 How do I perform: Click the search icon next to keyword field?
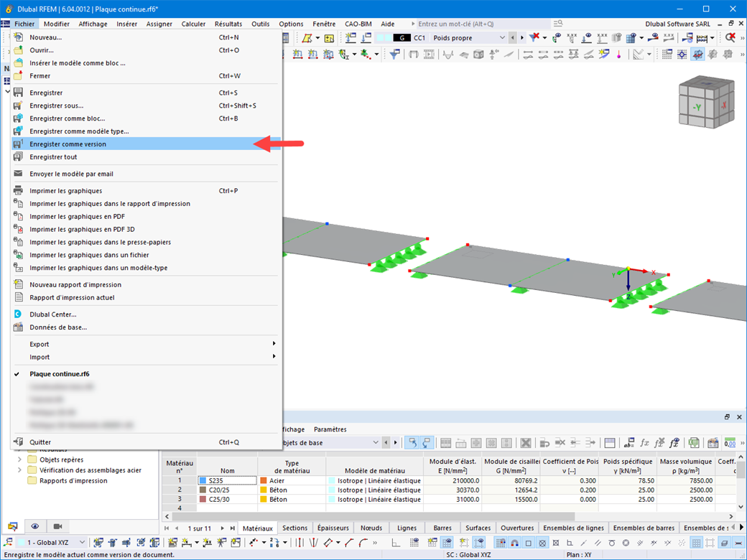point(558,23)
